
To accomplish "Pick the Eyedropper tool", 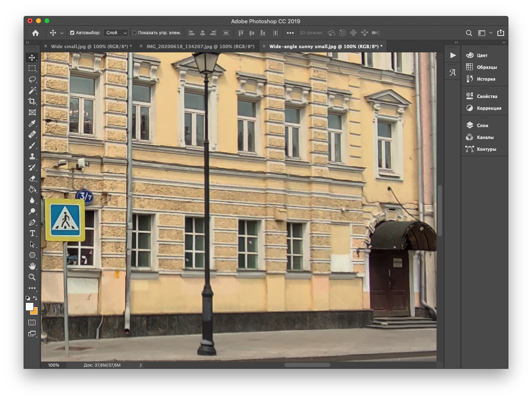I will [32, 123].
